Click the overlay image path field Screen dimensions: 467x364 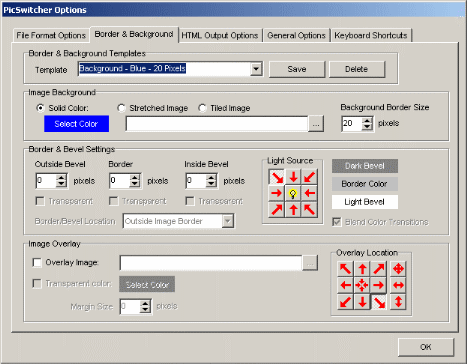point(211,263)
